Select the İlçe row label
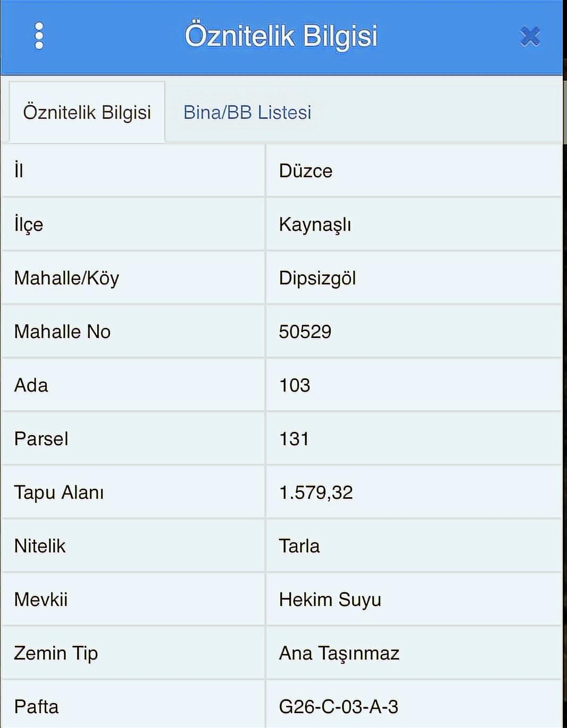567x728 pixels. tap(29, 224)
